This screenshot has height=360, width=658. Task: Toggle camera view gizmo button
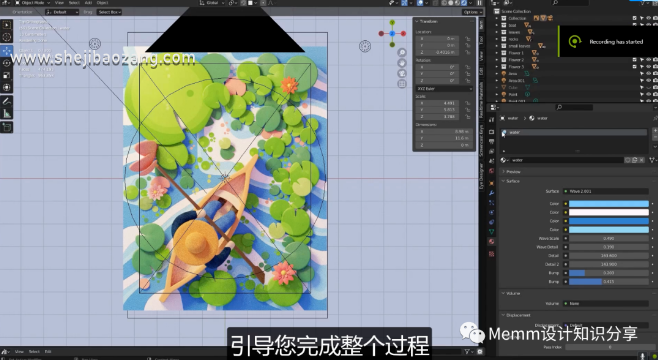pyautogui.click(x=402, y=73)
